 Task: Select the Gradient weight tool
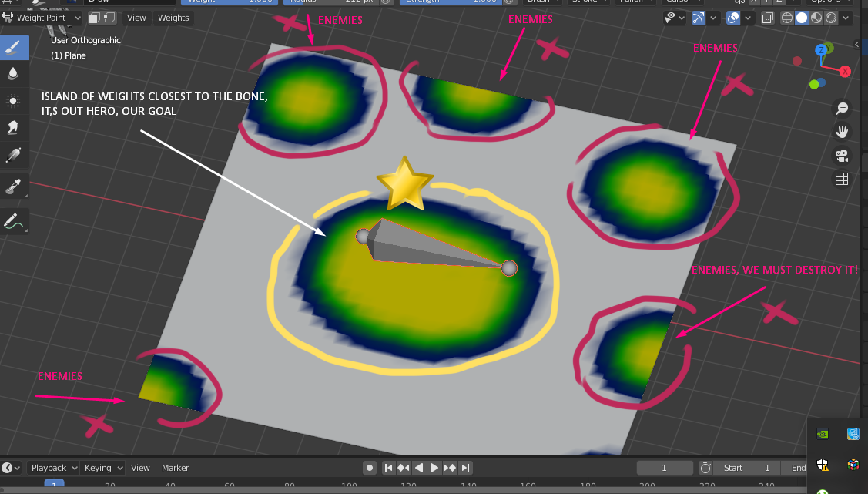pos(13,155)
